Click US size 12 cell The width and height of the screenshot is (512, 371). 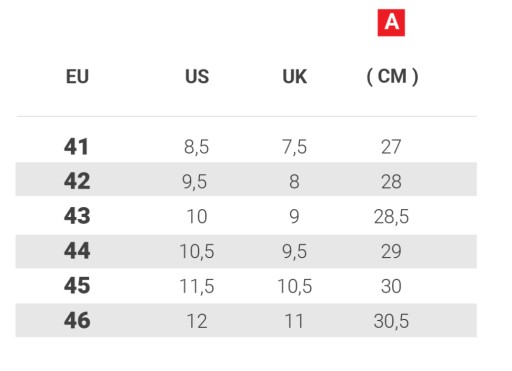coord(197,321)
